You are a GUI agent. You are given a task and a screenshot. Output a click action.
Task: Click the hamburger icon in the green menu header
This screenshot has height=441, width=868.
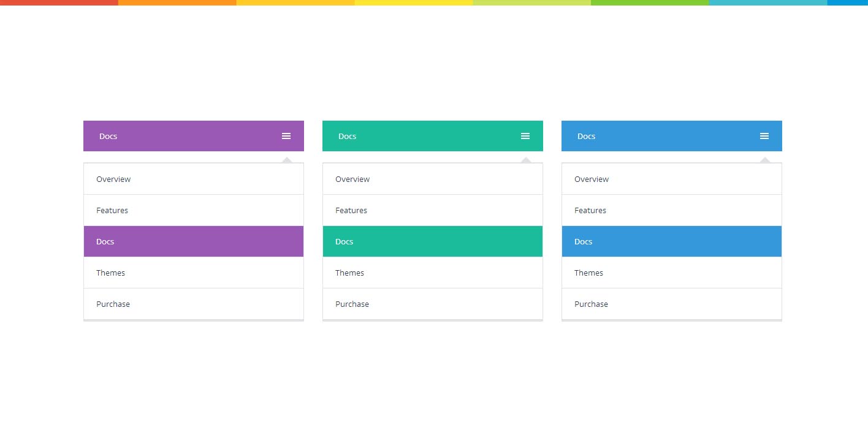tap(525, 136)
